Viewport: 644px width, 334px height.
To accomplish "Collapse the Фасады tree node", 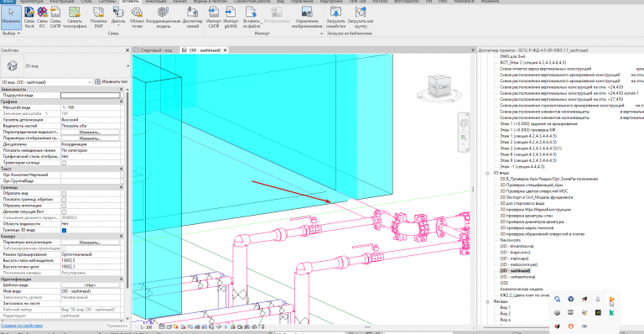I will tap(487, 301).
